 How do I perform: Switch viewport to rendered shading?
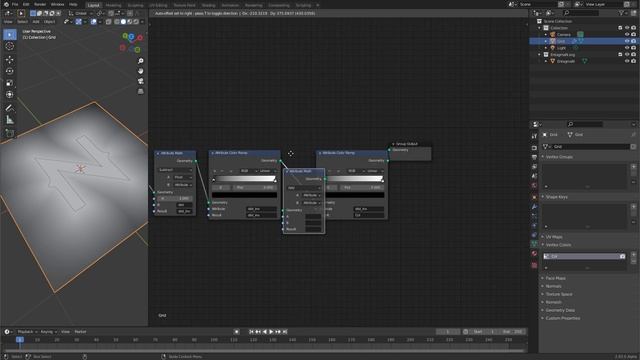click(136, 22)
